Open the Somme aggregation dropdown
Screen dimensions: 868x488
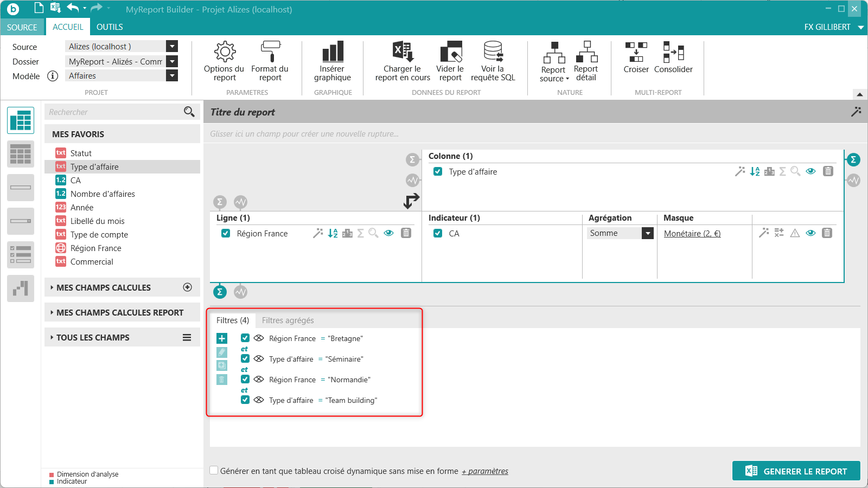click(x=647, y=233)
